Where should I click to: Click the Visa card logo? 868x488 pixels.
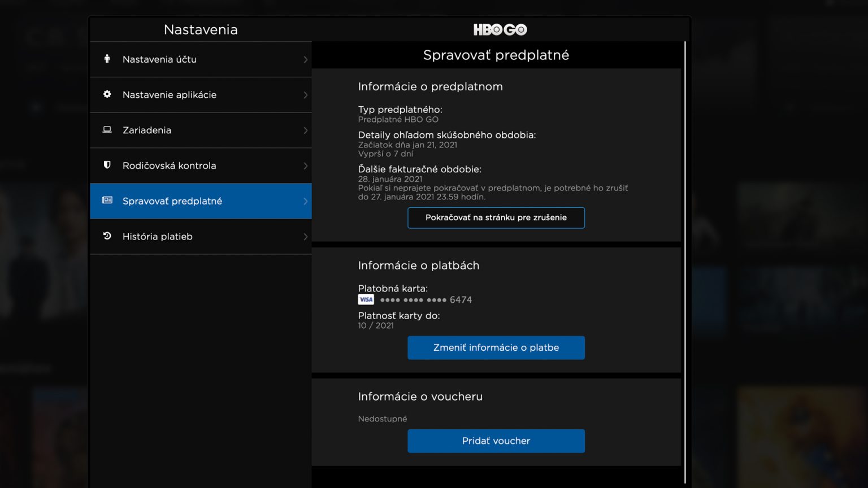click(366, 299)
